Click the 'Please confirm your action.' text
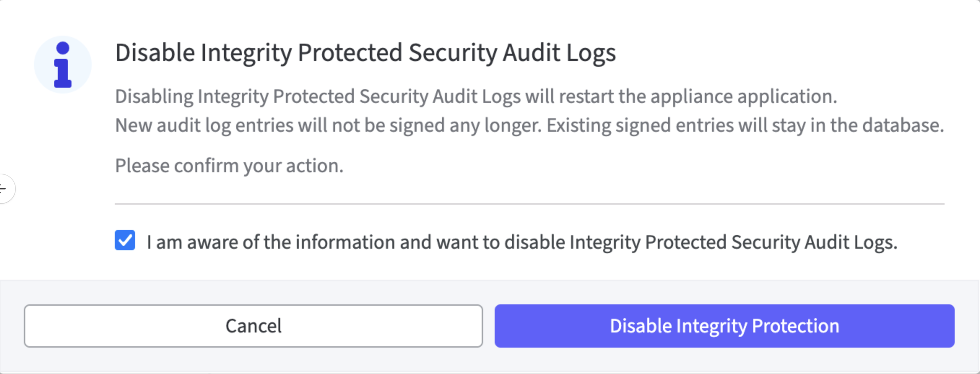 click(229, 166)
